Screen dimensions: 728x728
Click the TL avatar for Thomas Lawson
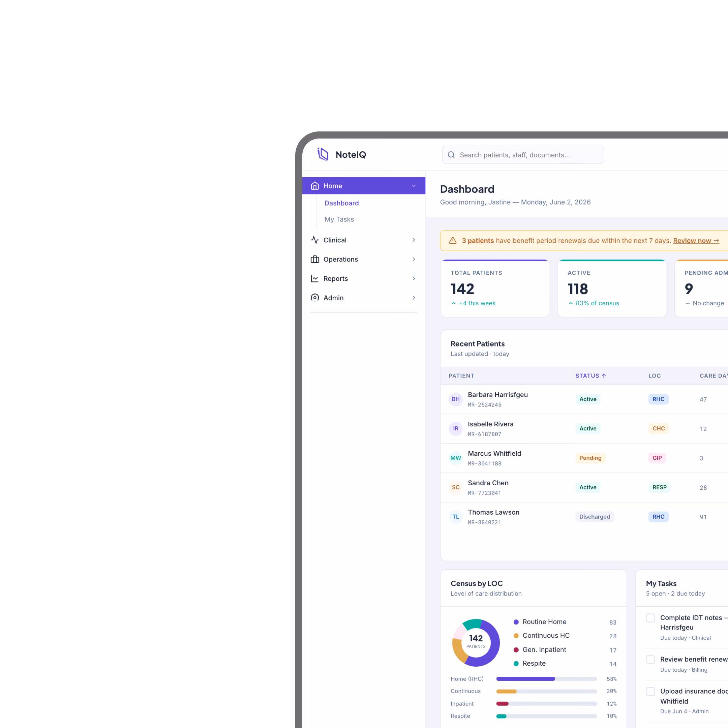[456, 517]
